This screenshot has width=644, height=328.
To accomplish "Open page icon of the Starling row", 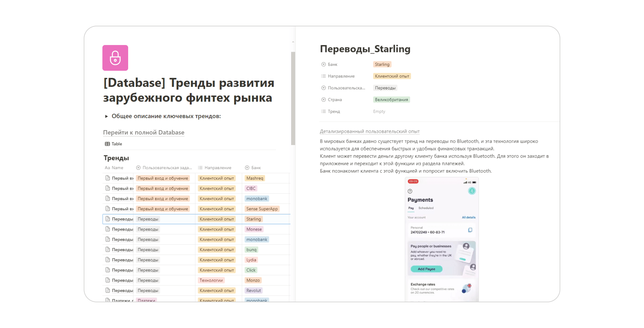I will [108, 219].
